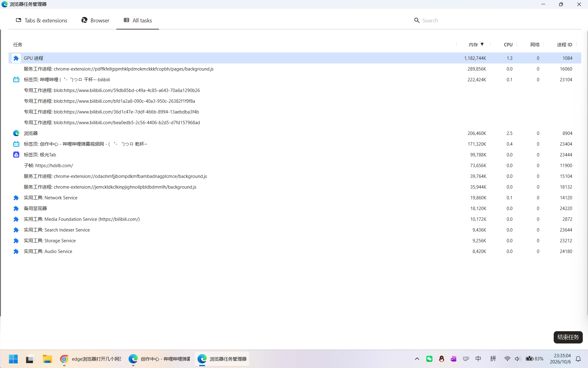
Task: Click the GPU process puzzle icon
Action: coord(16,58)
